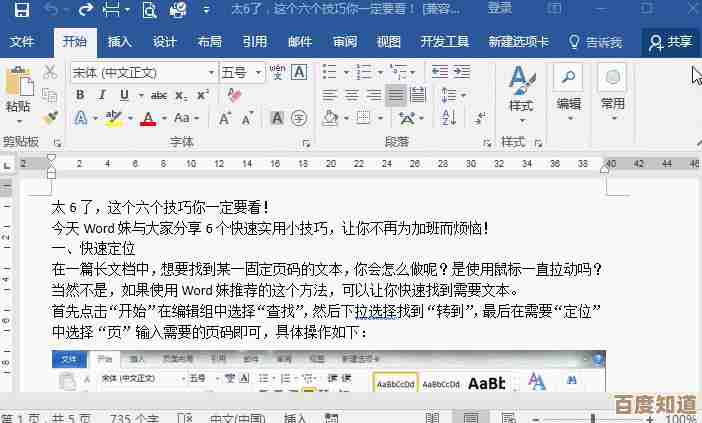Image resolution: width=702 pixels, height=423 pixels.
Task: Click the Save icon in quick access toolbar
Action: (x=21, y=9)
